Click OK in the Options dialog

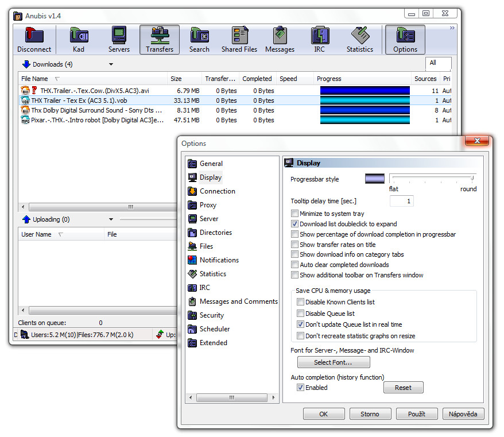pos(324,414)
